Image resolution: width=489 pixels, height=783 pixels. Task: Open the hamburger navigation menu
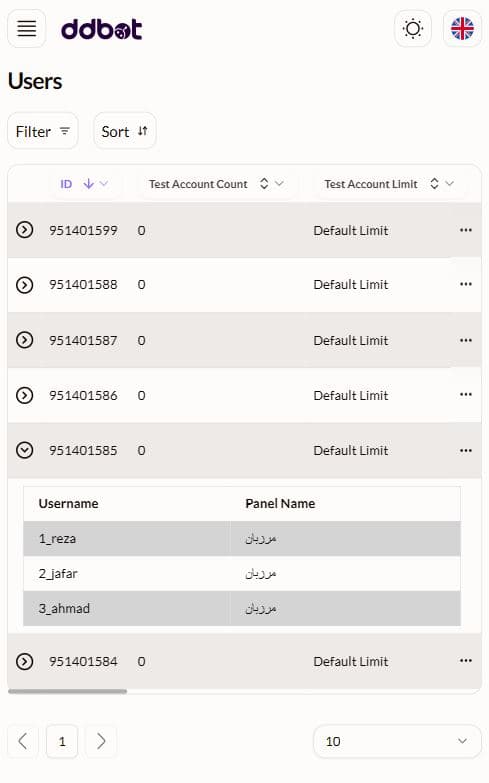click(26, 29)
